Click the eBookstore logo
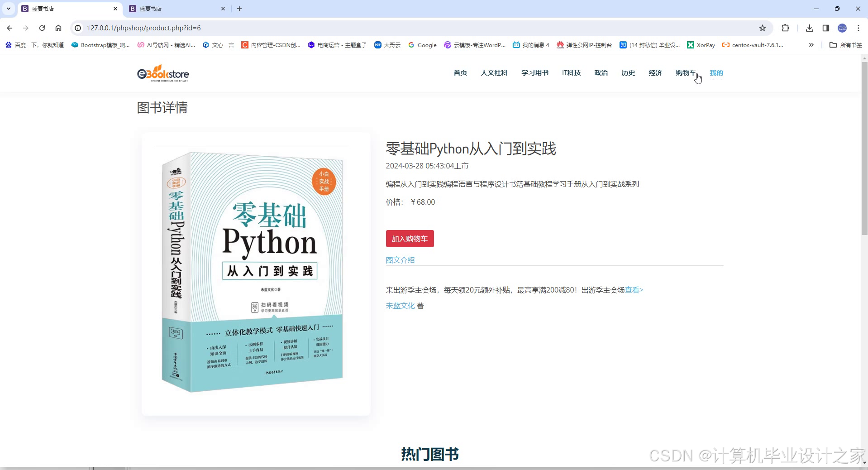868x470 pixels. pos(163,73)
